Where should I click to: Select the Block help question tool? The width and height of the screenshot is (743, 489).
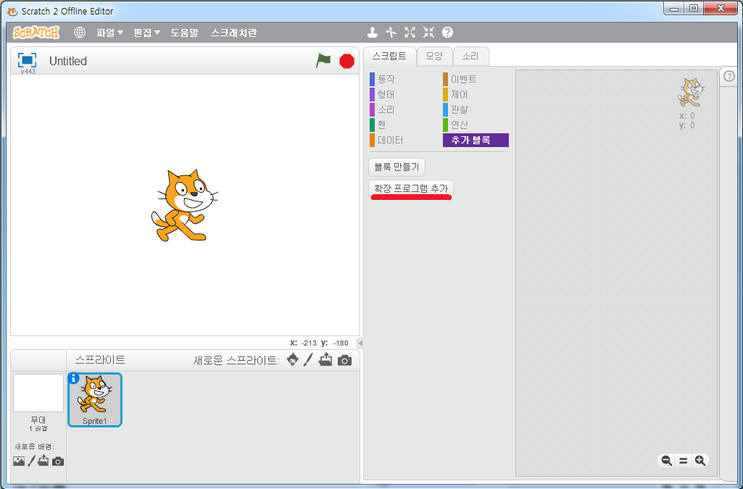click(x=447, y=32)
